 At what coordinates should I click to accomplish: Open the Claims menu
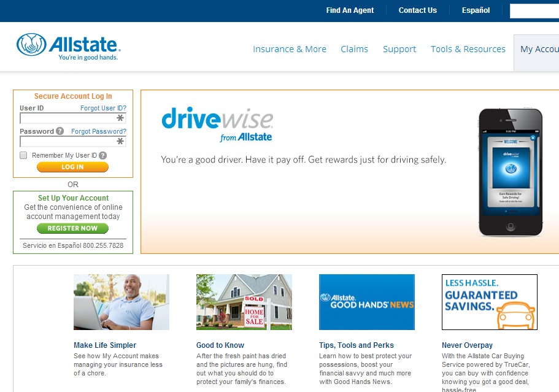click(355, 49)
